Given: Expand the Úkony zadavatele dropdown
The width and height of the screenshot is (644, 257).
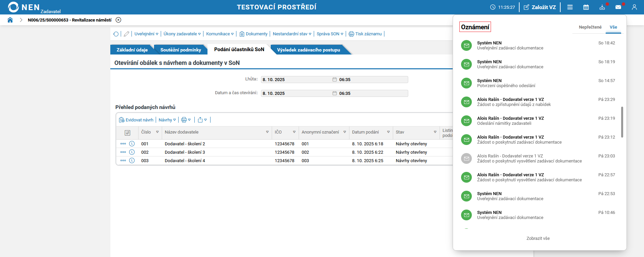Looking at the screenshot, I should pos(182,34).
